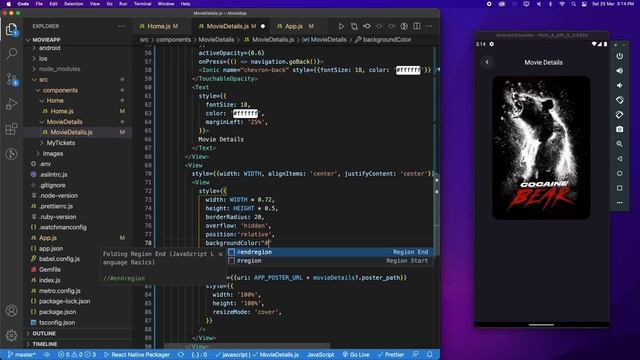Image resolution: width=640 pixels, height=360 pixels.
Task: Click the split editor layout icon
Action: [x=417, y=26]
